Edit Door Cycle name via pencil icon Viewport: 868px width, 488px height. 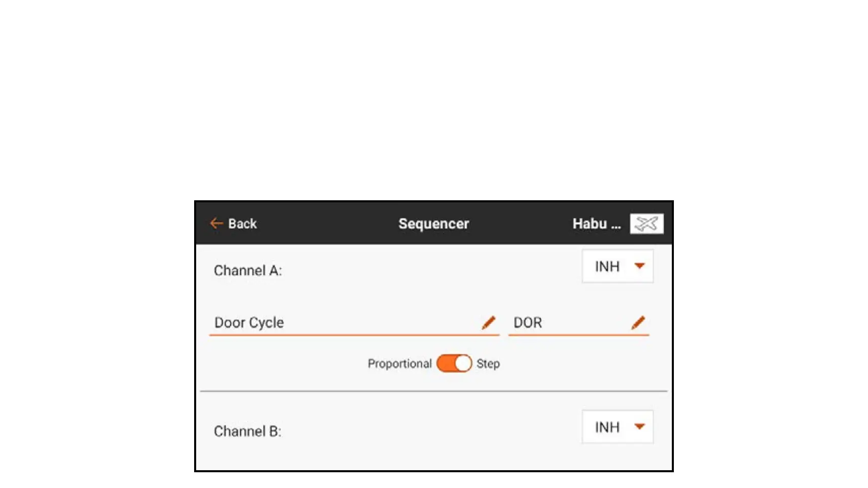pyautogui.click(x=488, y=322)
